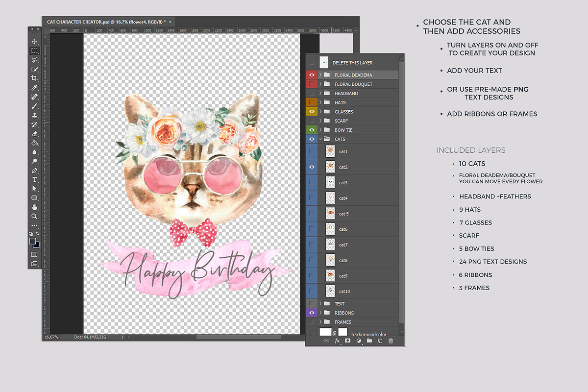
Task: Hide the BOW TIE group visibility
Action: click(x=312, y=130)
